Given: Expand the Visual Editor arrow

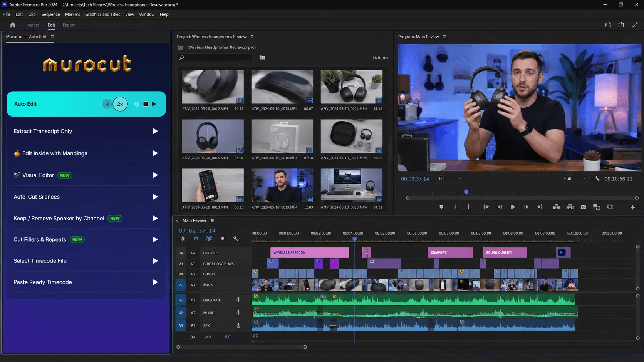Looking at the screenshot, I should [x=155, y=175].
